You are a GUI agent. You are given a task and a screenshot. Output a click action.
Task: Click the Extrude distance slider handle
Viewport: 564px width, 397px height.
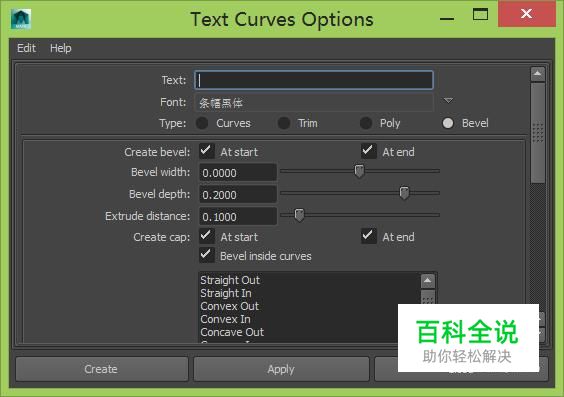[x=299, y=215]
